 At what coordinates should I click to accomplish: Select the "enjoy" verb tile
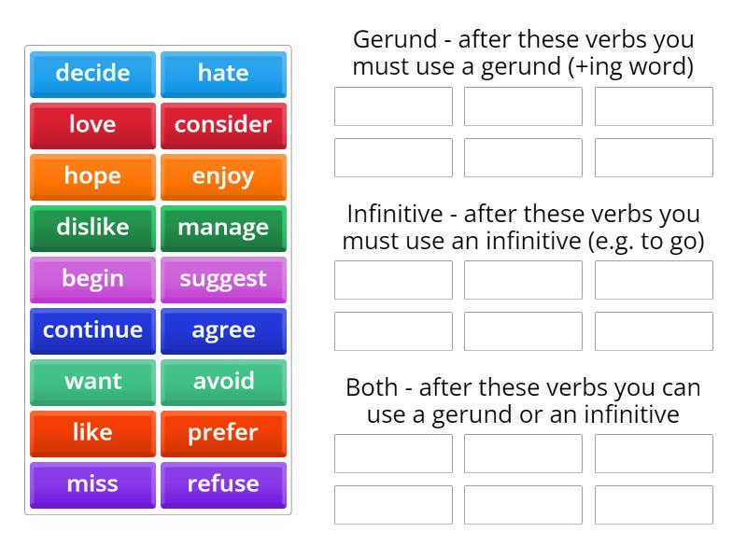click(223, 176)
